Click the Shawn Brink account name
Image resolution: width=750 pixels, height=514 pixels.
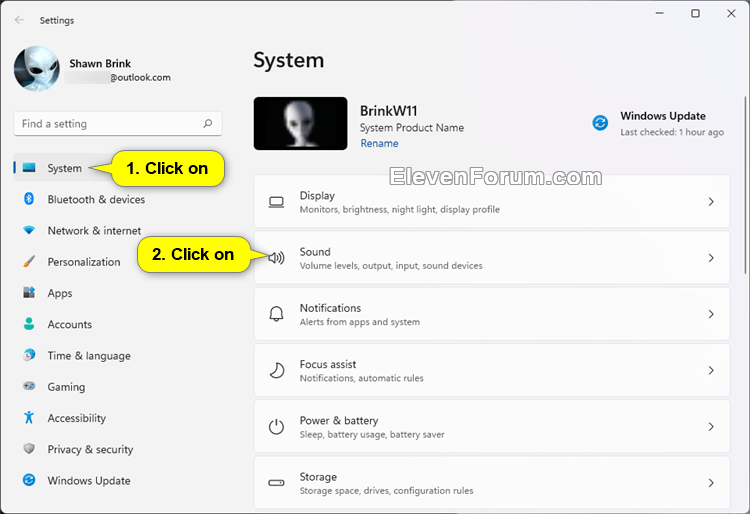click(100, 64)
